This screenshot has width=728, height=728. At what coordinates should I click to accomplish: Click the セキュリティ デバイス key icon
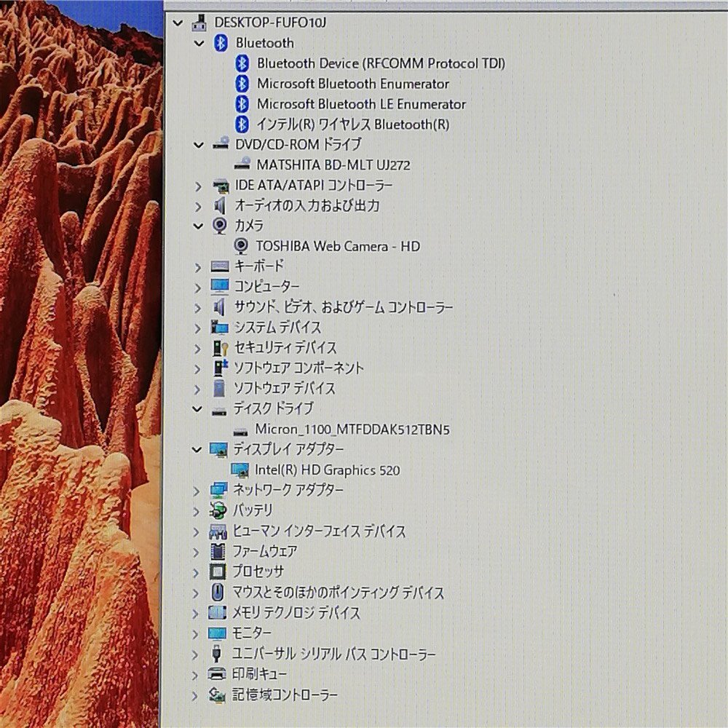click(220, 348)
